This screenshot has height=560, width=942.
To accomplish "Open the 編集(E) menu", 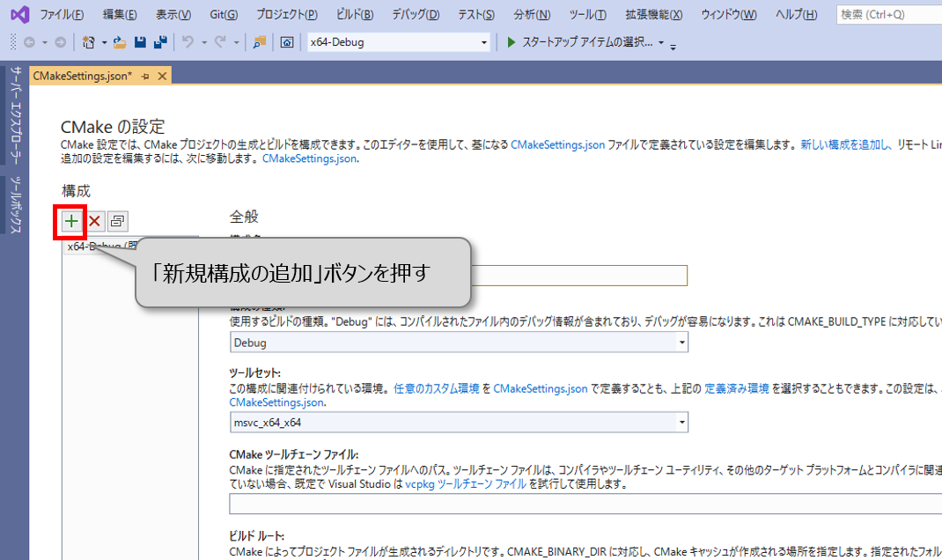I will tap(120, 14).
